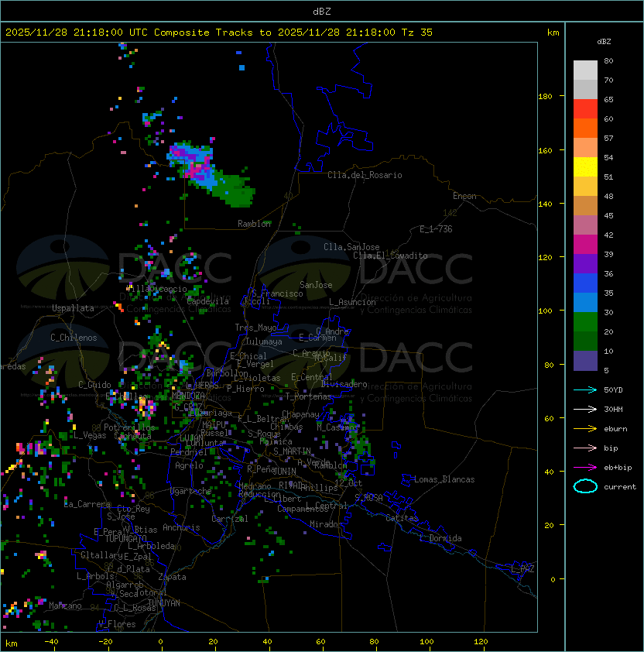Image resolution: width=644 pixels, height=652 pixels.
Task: Select the light blue swatch below 35
Action: [585, 302]
